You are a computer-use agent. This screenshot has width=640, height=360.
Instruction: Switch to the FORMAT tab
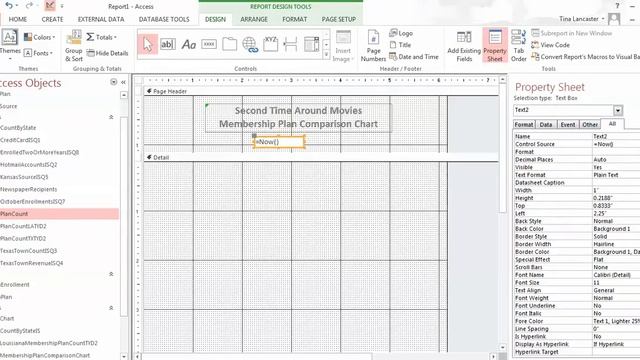click(x=294, y=19)
